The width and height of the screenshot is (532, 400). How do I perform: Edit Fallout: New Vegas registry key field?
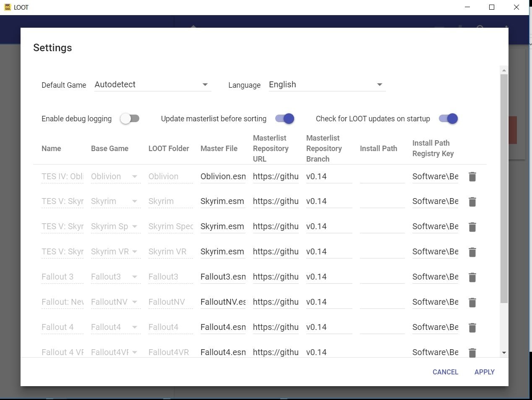pos(435,302)
